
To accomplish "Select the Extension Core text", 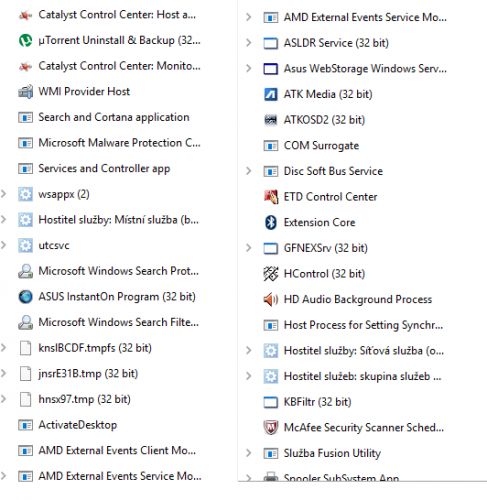I will pos(319,223).
